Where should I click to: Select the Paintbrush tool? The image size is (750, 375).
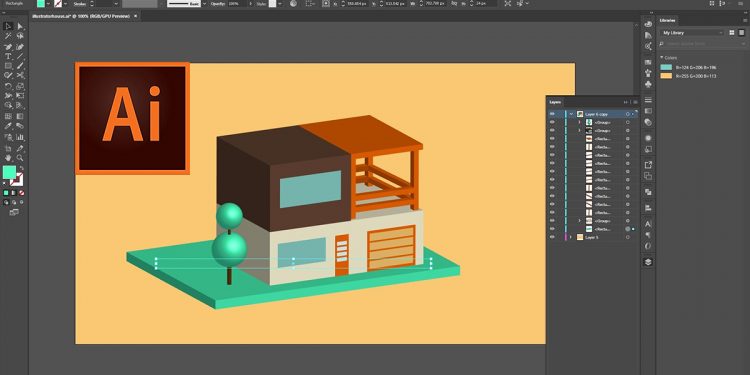pos(20,66)
